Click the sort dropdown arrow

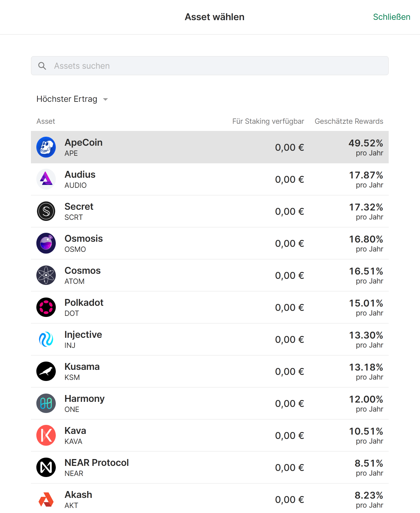[x=105, y=99]
